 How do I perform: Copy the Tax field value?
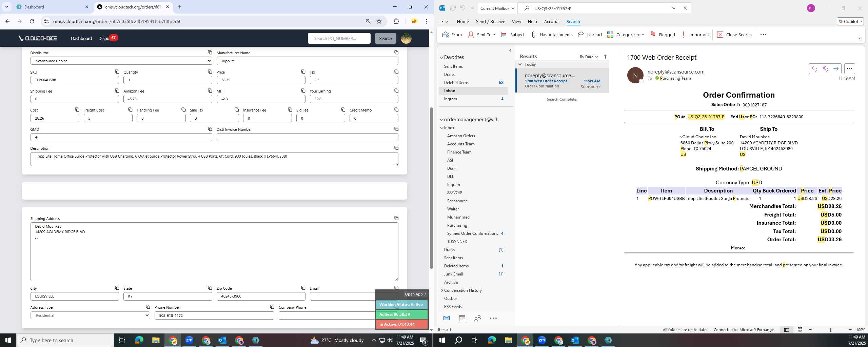click(x=396, y=72)
